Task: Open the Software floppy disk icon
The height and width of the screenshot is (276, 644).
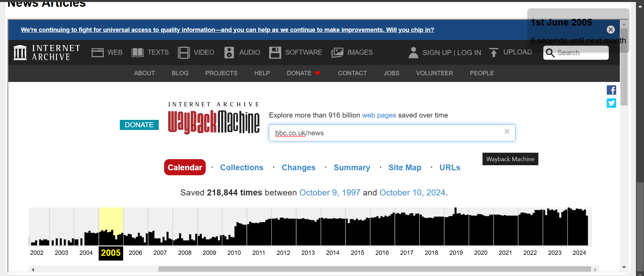Action: coord(275,52)
